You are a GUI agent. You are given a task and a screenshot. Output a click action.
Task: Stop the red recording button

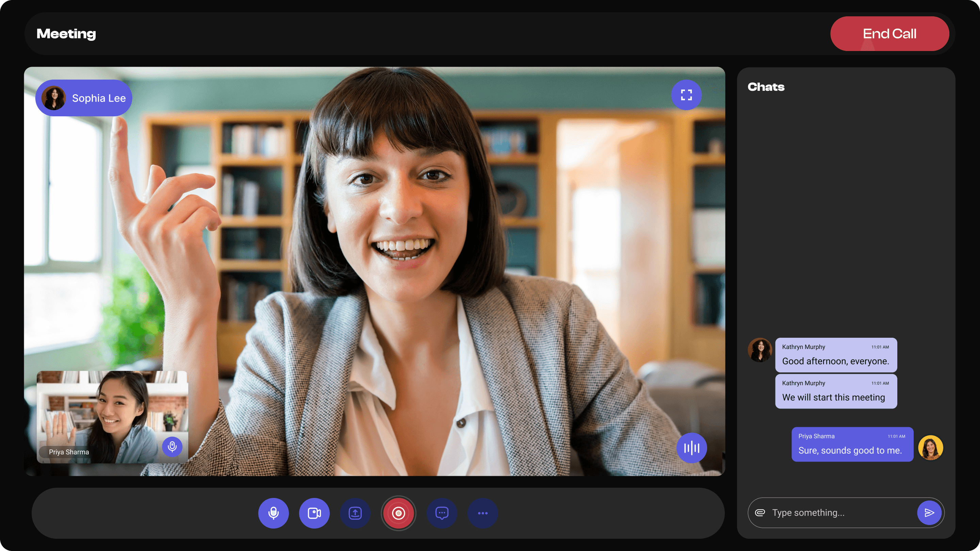pyautogui.click(x=398, y=513)
